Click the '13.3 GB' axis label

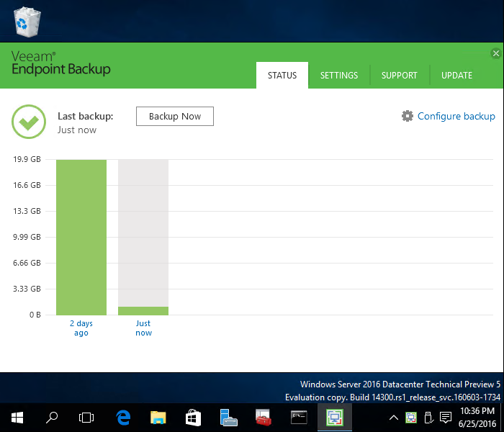click(27, 211)
